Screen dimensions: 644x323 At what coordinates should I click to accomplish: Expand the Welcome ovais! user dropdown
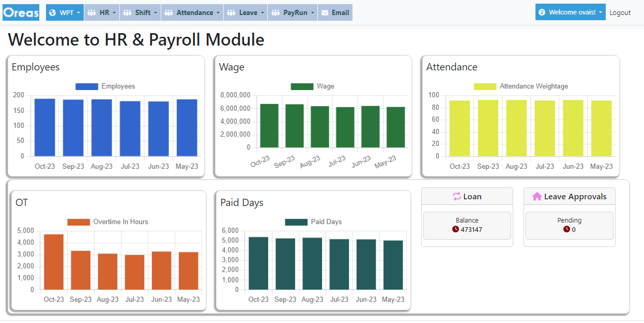pos(570,12)
